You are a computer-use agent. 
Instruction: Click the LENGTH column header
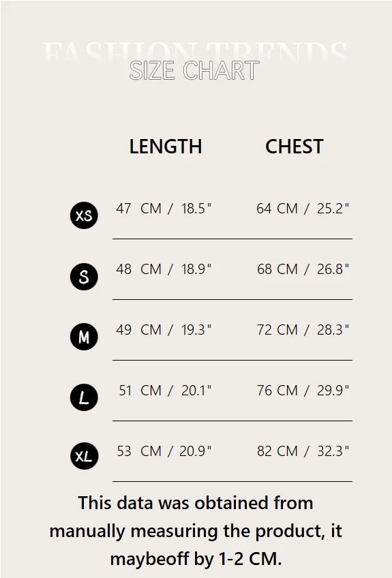pyautogui.click(x=166, y=147)
